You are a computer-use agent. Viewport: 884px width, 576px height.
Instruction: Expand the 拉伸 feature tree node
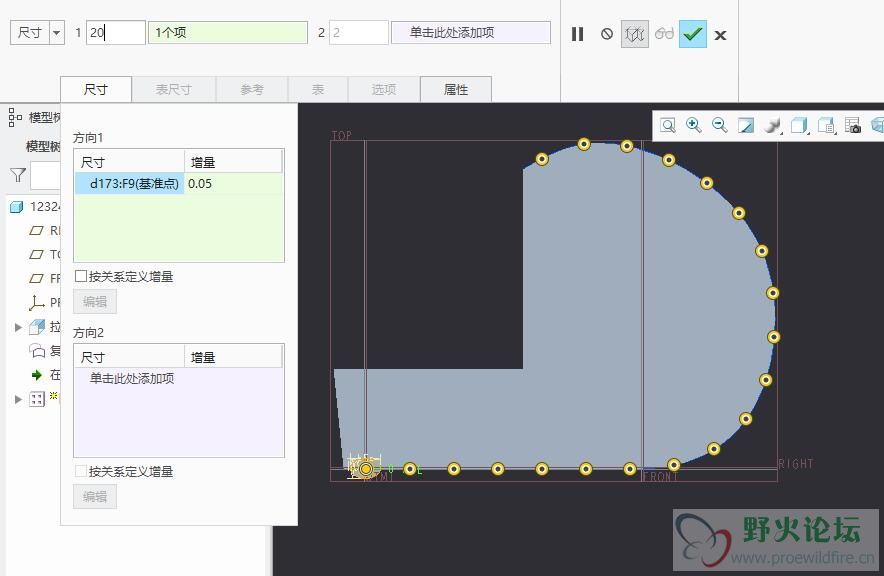(18, 327)
